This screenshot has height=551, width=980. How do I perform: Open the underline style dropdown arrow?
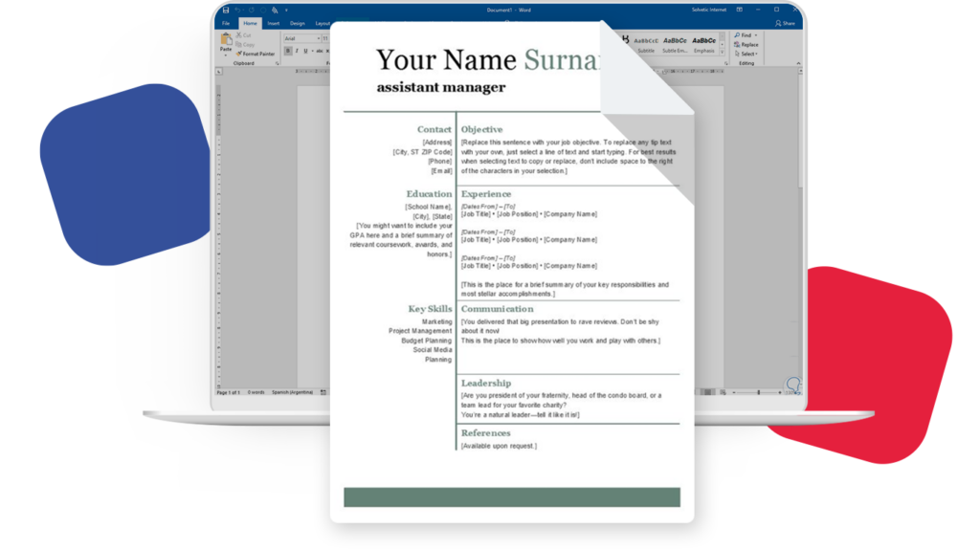point(312,52)
